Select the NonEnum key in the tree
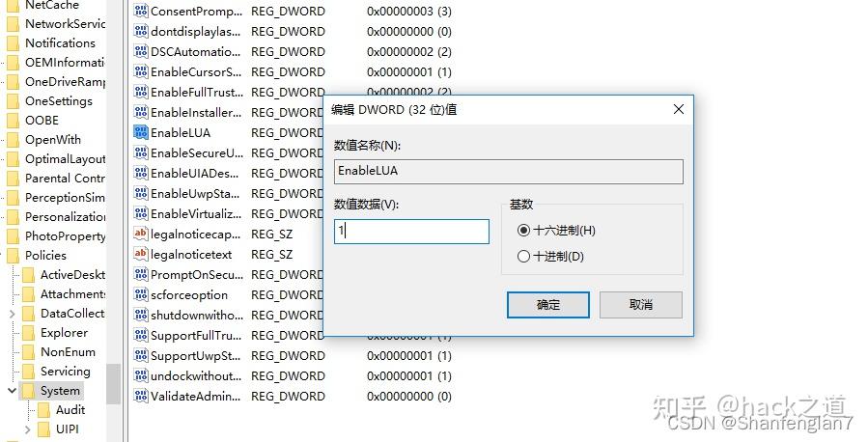Image resolution: width=868 pixels, height=442 pixels. click(x=68, y=352)
